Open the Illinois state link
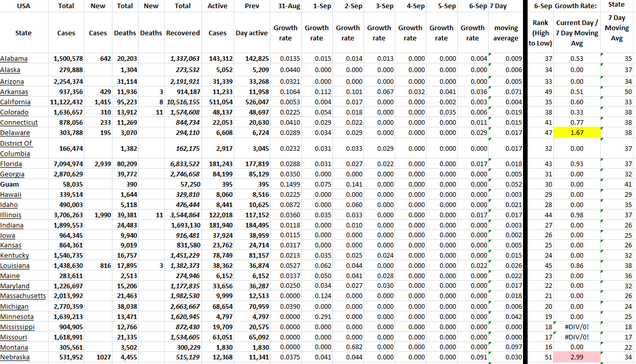 point(11,215)
